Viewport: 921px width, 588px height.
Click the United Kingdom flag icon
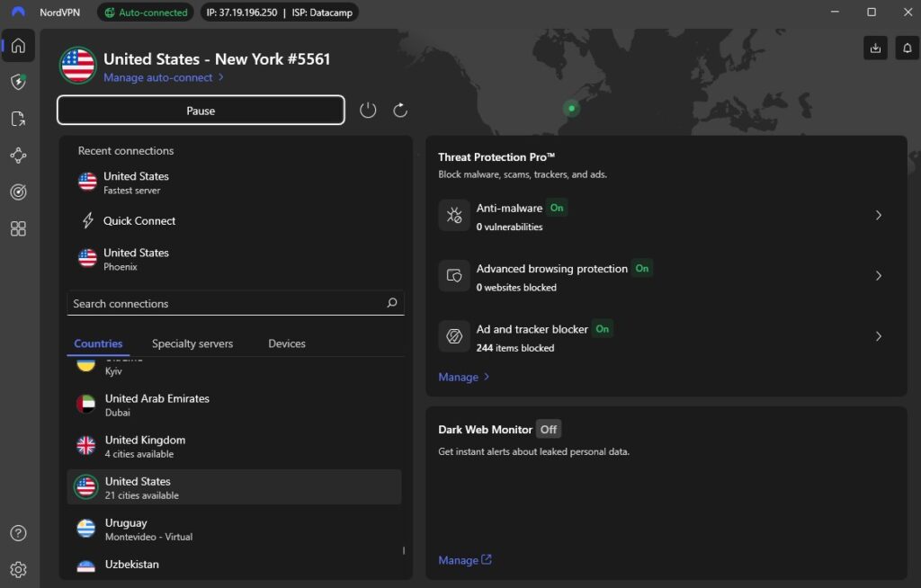coord(85,446)
